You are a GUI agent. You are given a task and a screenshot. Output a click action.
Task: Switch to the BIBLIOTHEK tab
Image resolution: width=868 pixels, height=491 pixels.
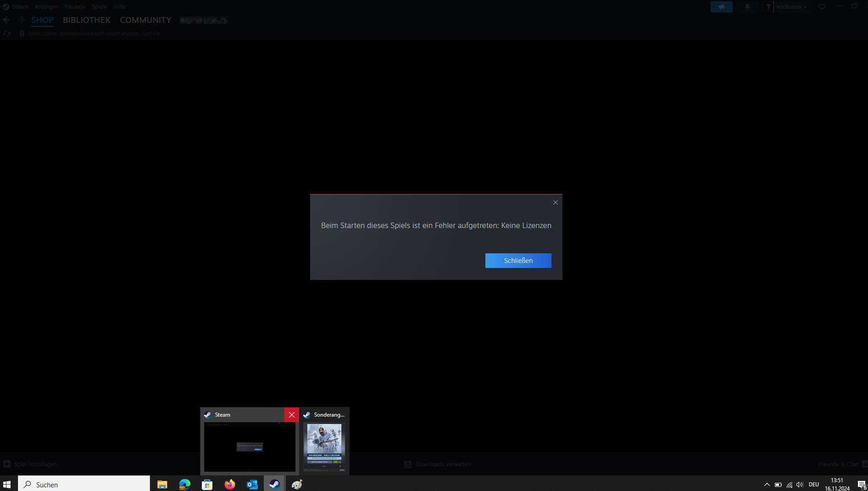tap(87, 20)
